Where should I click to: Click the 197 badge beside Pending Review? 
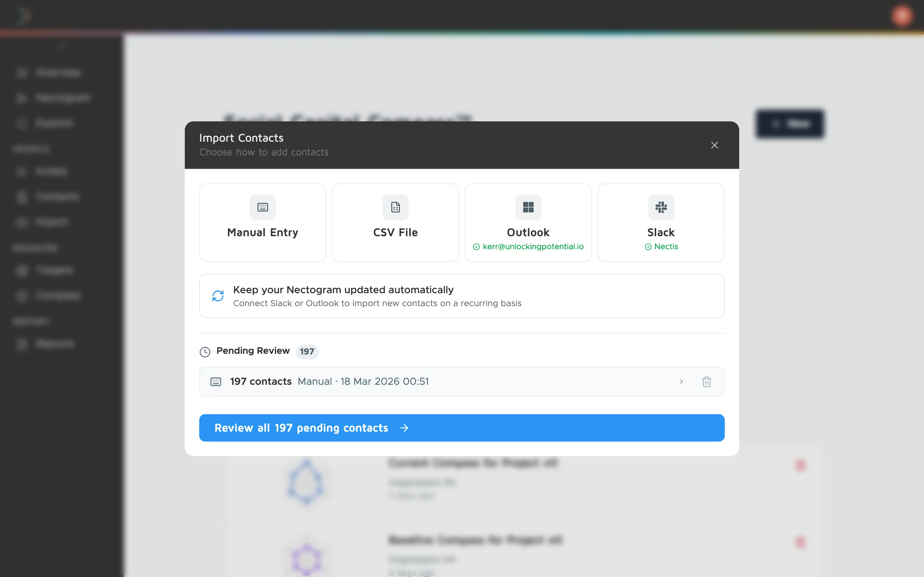coord(307,352)
